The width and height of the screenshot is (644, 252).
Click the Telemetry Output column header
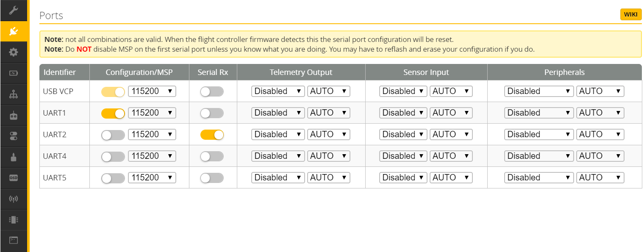tap(301, 72)
